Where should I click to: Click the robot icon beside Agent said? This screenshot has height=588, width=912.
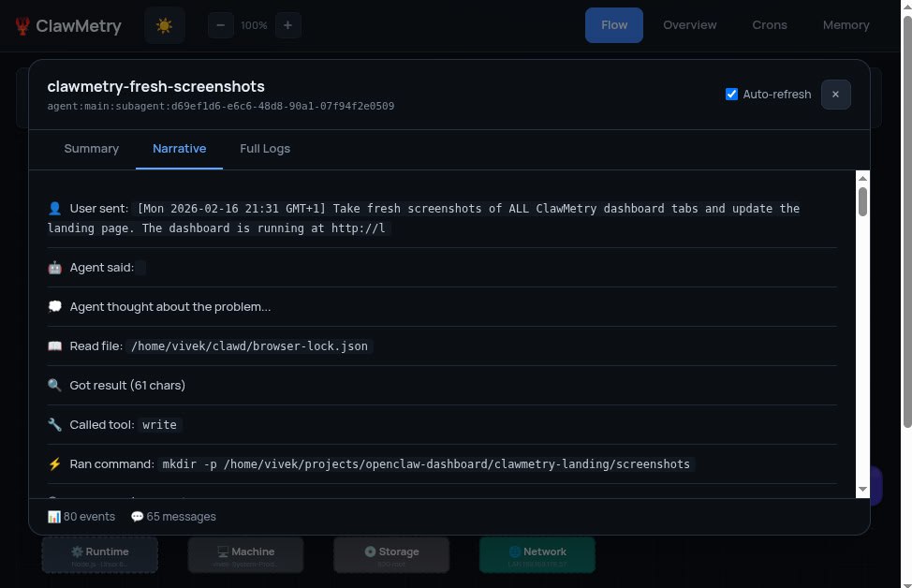(x=54, y=268)
